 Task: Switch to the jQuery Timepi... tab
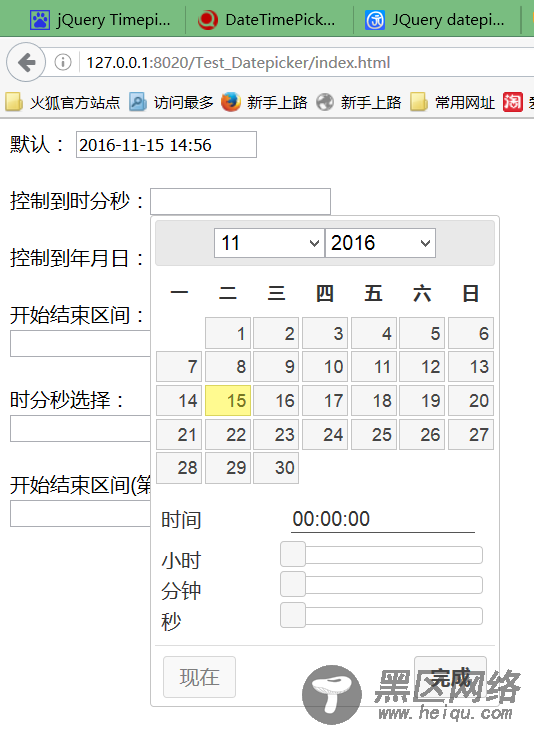tap(100, 20)
